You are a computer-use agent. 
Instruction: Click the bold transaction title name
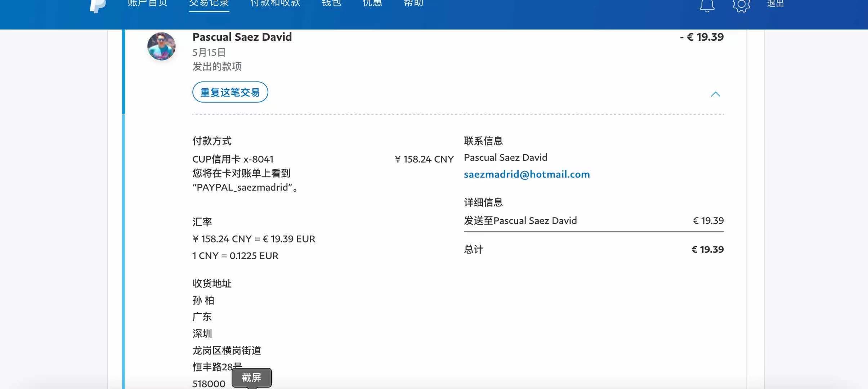(242, 37)
